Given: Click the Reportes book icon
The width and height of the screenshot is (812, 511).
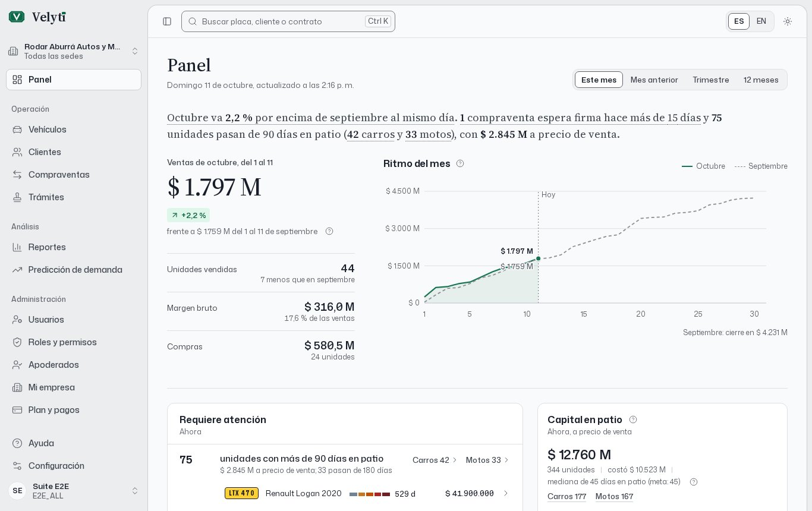Looking at the screenshot, I should click(x=17, y=247).
